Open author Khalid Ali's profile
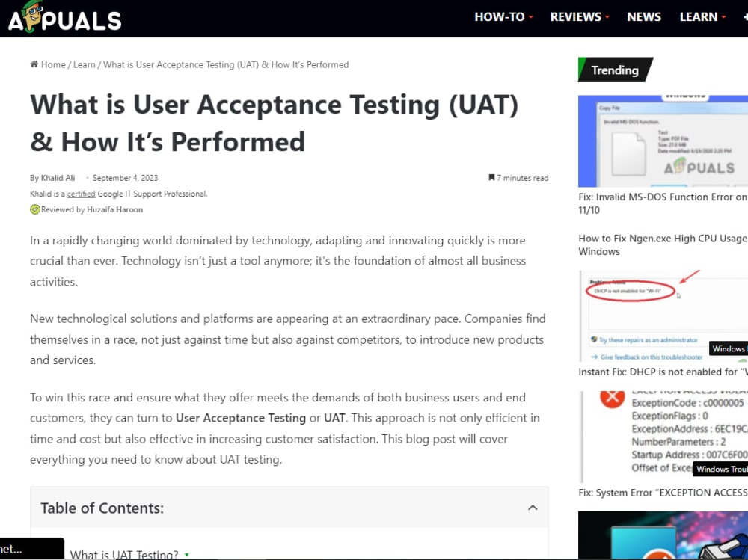This screenshot has height=560, width=748. pyautogui.click(x=58, y=178)
